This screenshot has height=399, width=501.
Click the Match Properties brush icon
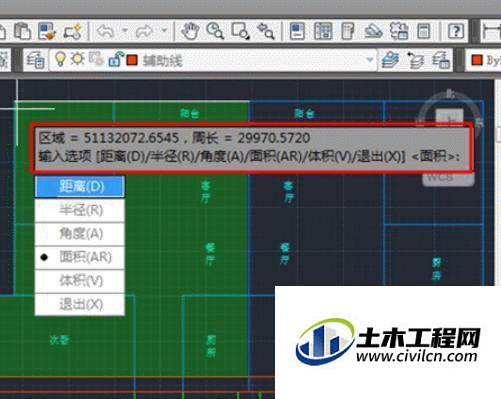[47, 31]
